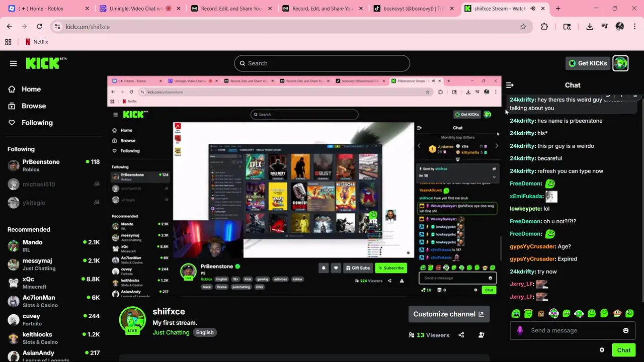
Task: Open the apps grid in bookmarks bar
Action: click(x=8, y=42)
